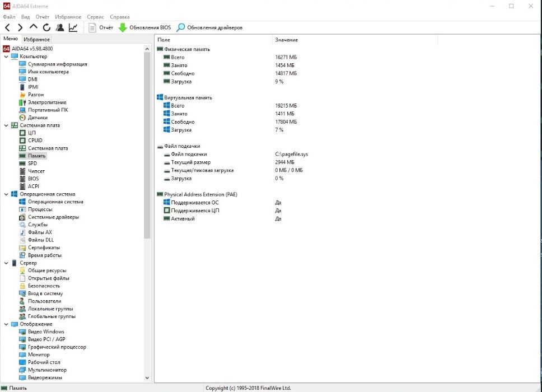
Task: Go up one level in the toolbar
Action: [x=33, y=27]
